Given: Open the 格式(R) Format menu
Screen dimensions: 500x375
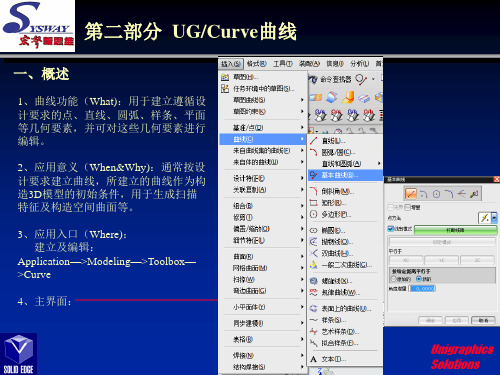Looking at the screenshot, I should tap(257, 63).
